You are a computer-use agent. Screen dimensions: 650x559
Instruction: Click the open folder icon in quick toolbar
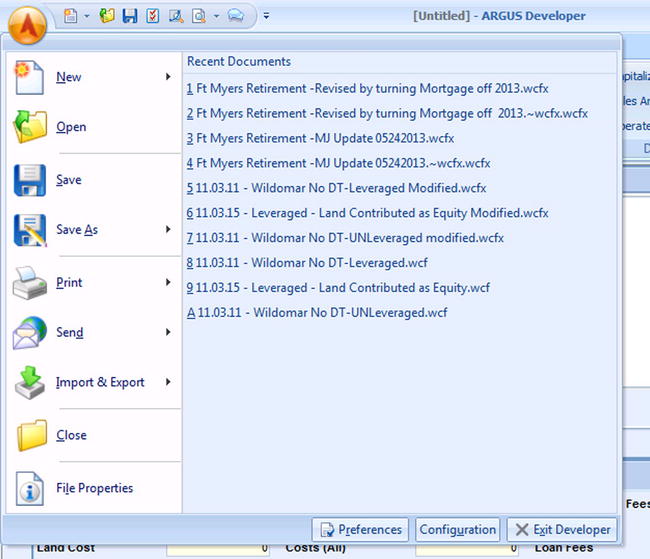point(107,16)
